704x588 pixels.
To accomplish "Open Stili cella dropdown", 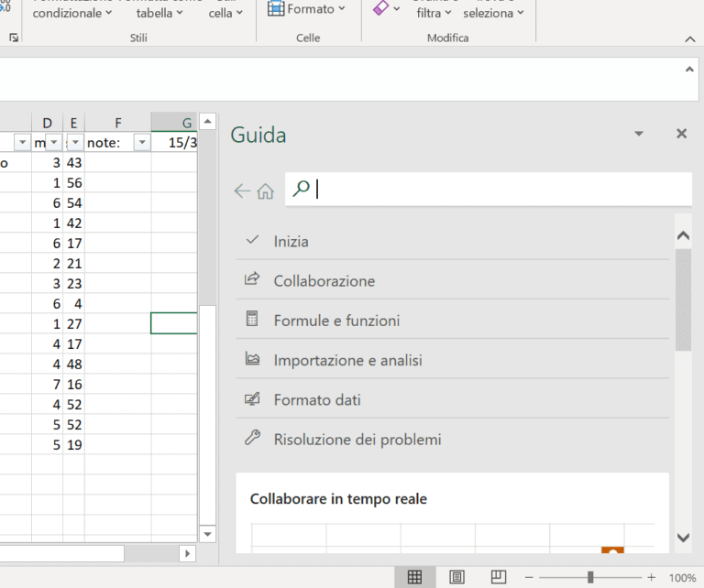I will pyautogui.click(x=225, y=13).
